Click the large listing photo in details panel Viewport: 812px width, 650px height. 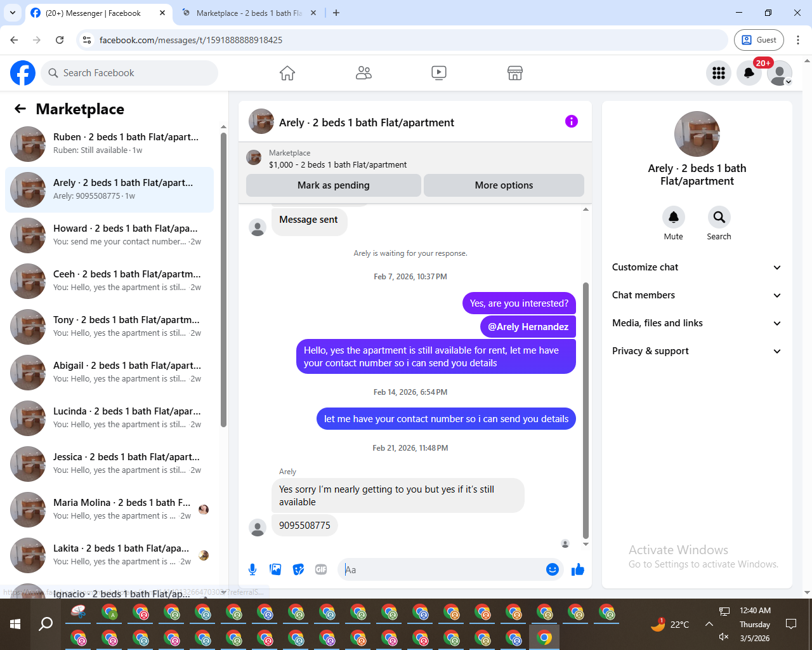(x=697, y=134)
